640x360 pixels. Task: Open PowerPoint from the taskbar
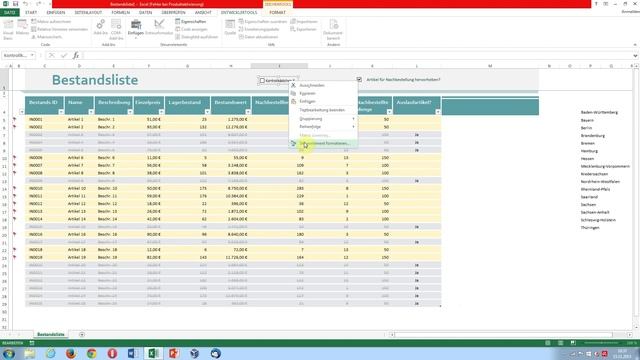[174, 353]
